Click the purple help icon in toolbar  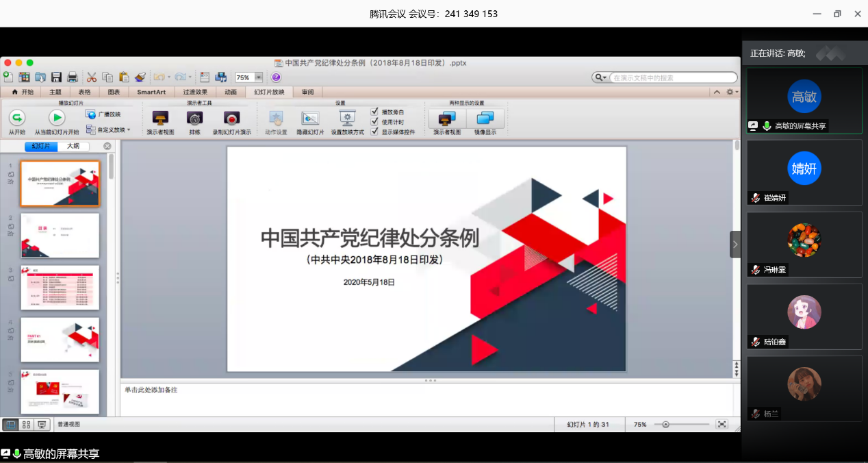(276, 77)
